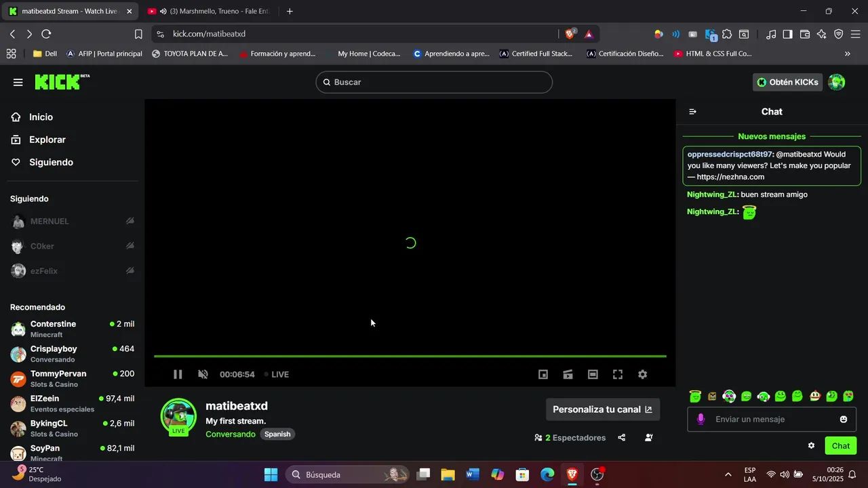The width and height of the screenshot is (868, 488).
Task: Focus the Buscar search field
Action: (434, 82)
